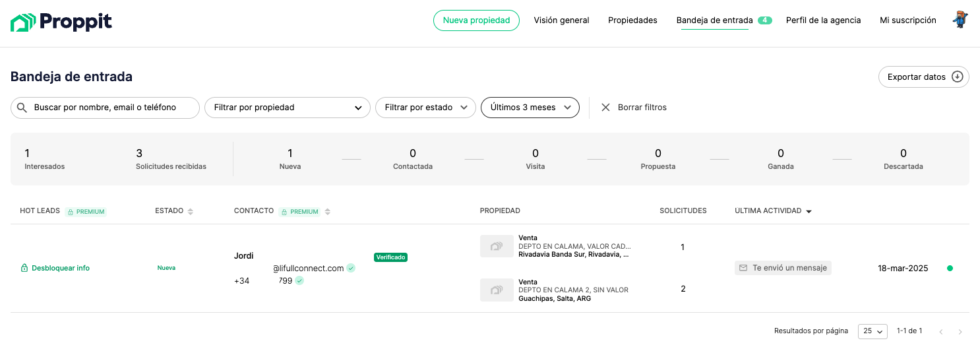Click the first property thumbnail in the row
Screen dimensions: 980x355
click(497, 246)
